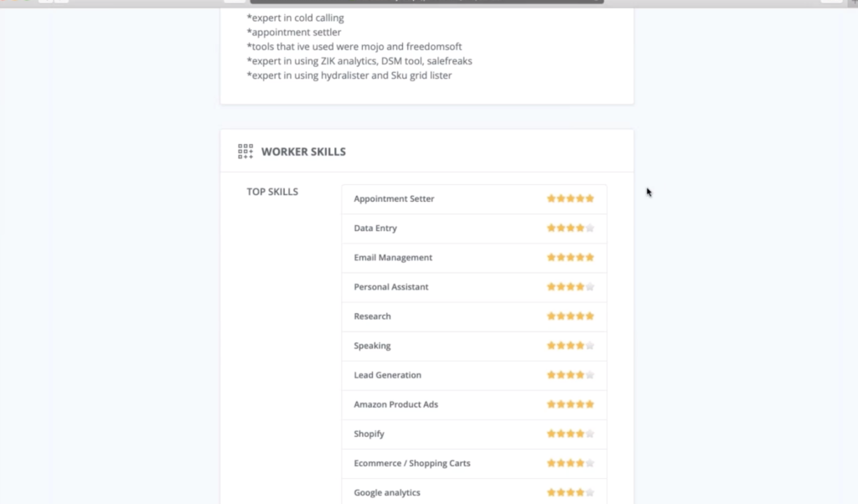The image size is (858, 504).
Task: Click the Research star rating
Action: [570, 316]
